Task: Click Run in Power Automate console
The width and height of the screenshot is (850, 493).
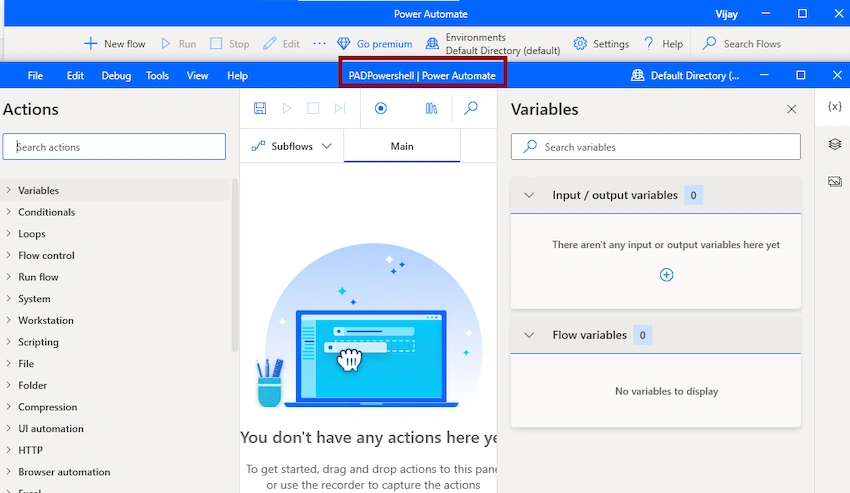Action: [178, 44]
